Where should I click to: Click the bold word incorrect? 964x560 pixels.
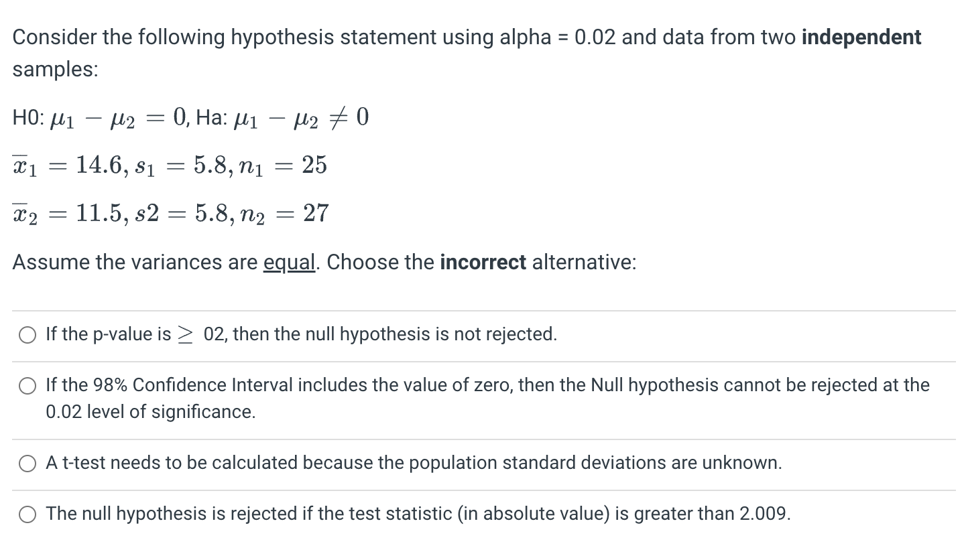(x=483, y=262)
